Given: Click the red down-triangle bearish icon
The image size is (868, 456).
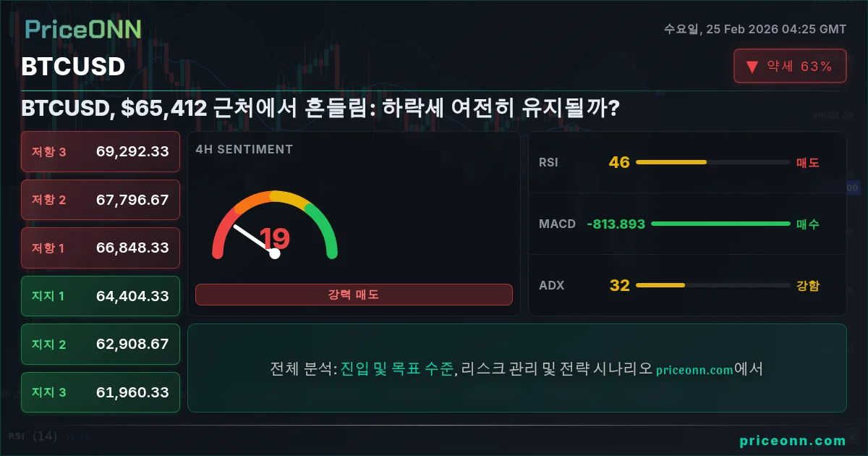Looking at the screenshot, I should click(752, 67).
